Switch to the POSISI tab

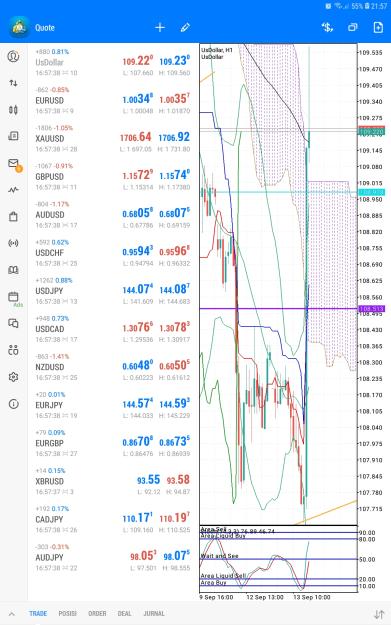coord(67,613)
